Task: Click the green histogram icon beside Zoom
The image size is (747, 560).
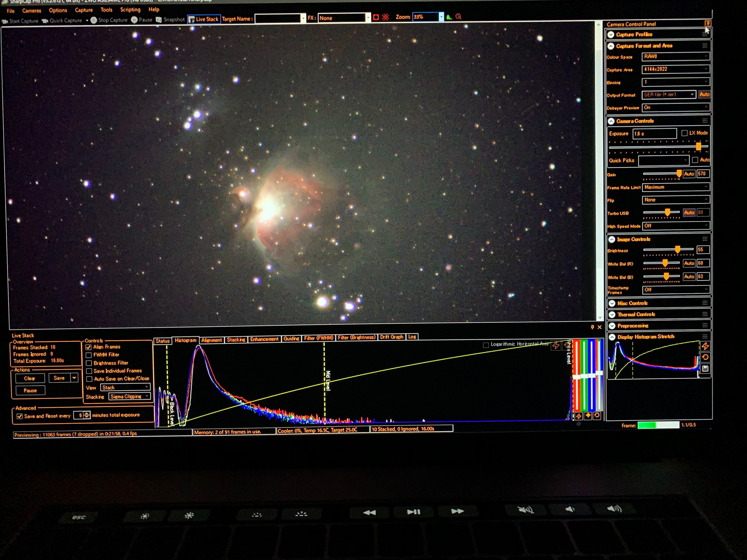Action: tap(449, 17)
